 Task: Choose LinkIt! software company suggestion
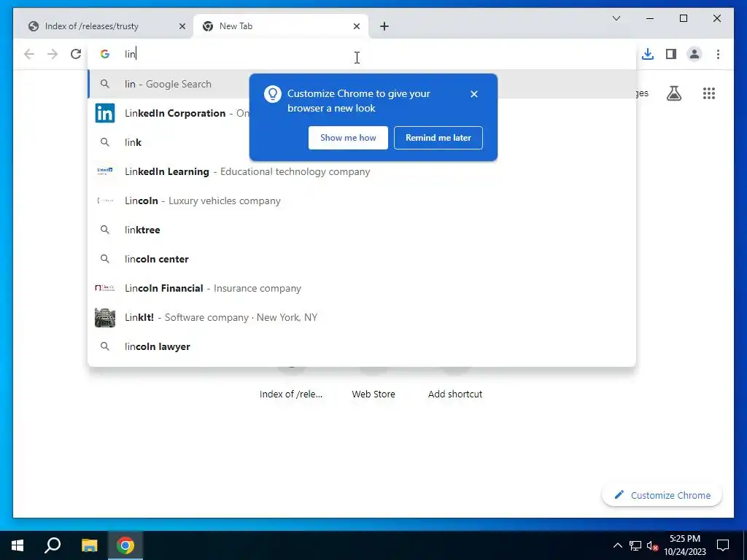click(x=362, y=317)
